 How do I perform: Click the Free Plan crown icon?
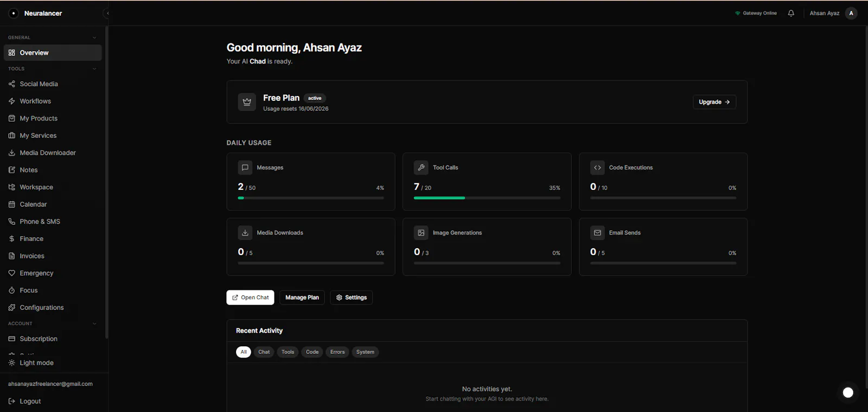click(247, 102)
